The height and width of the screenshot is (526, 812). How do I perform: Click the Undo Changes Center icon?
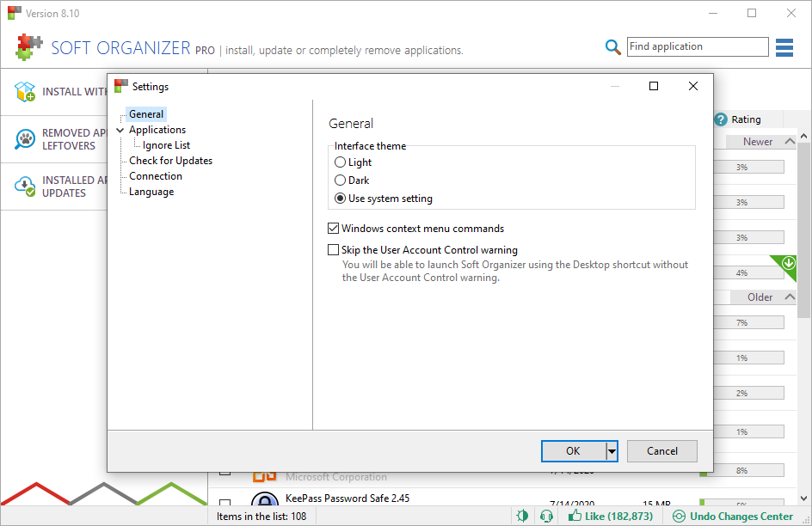click(679, 517)
